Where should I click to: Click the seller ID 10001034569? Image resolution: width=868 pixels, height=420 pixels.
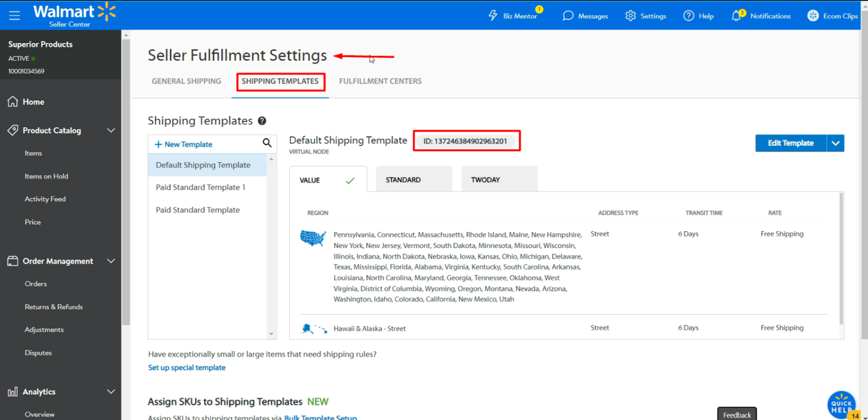click(26, 71)
